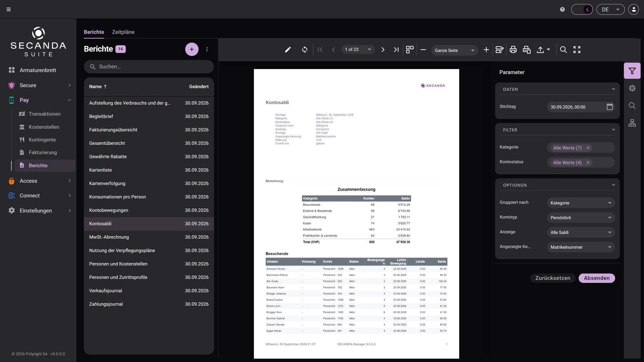Open the report search magnifier

point(563,50)
